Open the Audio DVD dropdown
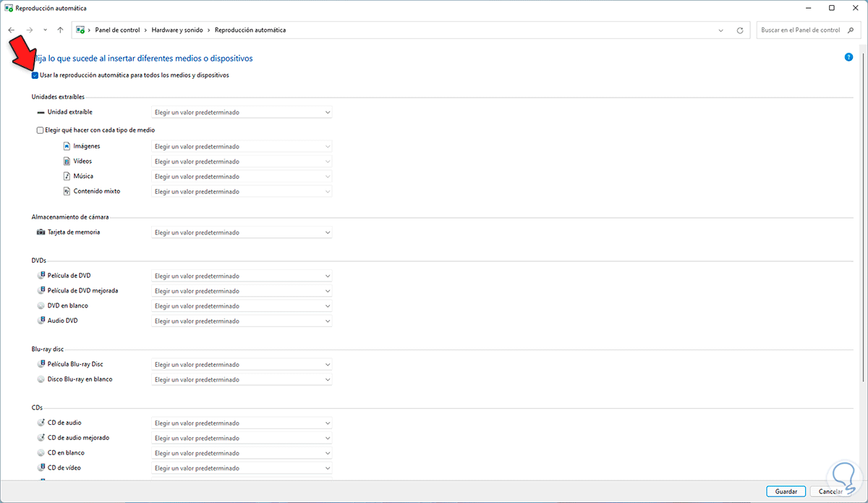This screenshot has height=503, width=868. pos(242,321)
